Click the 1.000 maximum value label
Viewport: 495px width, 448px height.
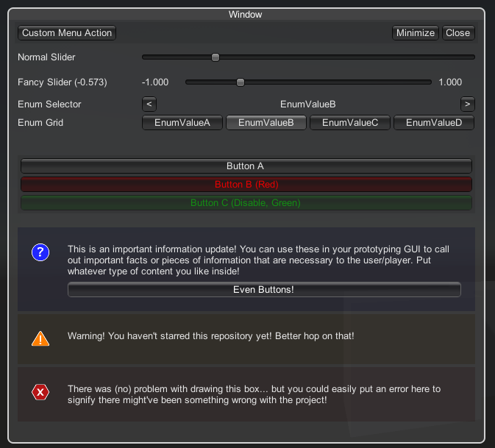pyautogui.click(x=450, y=82)
